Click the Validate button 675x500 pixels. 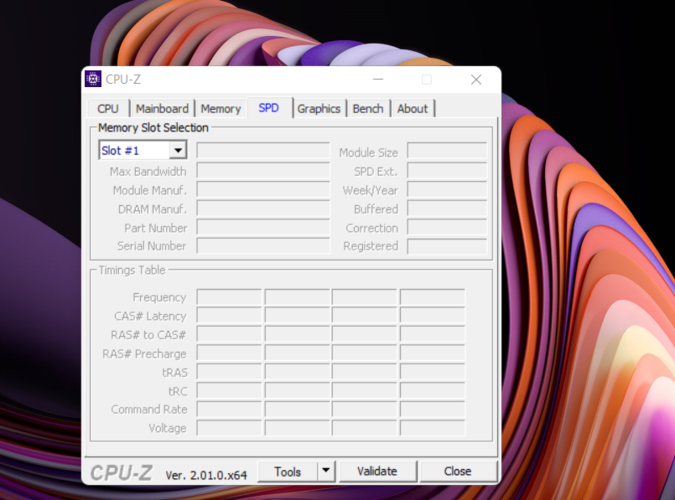pos(378,471)
